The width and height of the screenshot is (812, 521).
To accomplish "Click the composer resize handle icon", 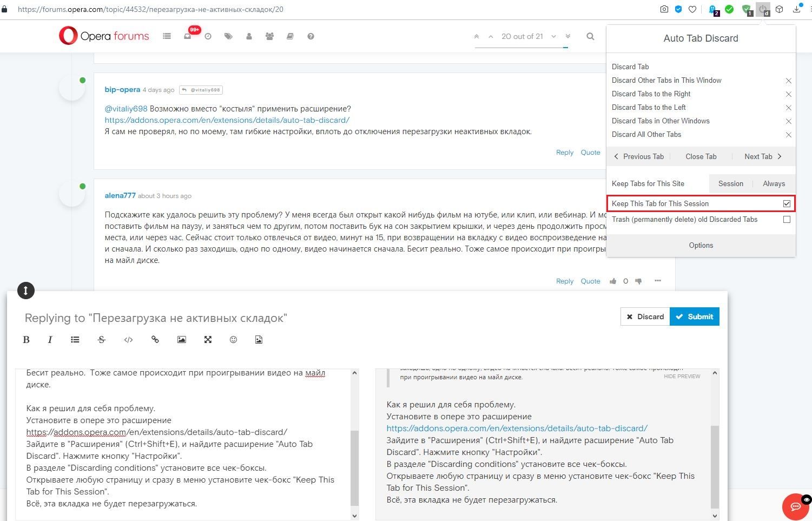I will pyautogui.click(x=25, y=291).
